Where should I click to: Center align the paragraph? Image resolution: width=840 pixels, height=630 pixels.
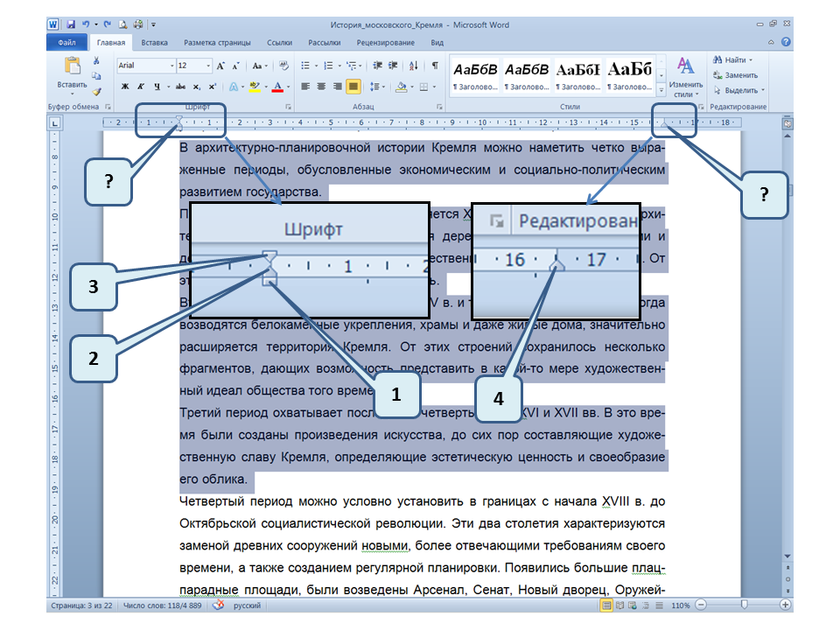(322, 87)
